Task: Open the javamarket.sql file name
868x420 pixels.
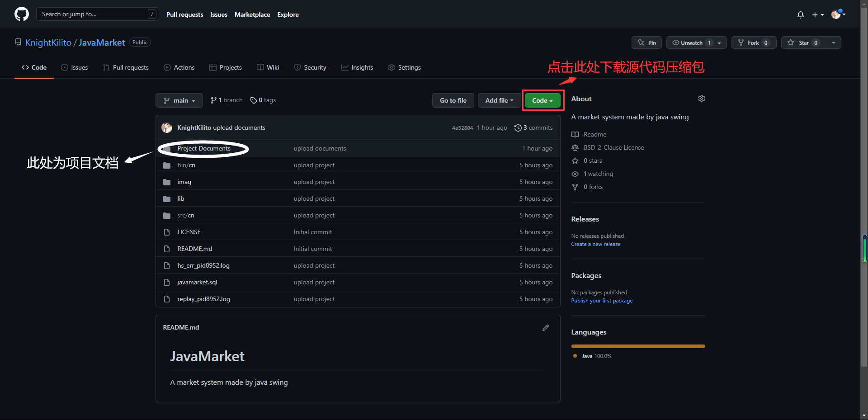Action: coord(197,282)
